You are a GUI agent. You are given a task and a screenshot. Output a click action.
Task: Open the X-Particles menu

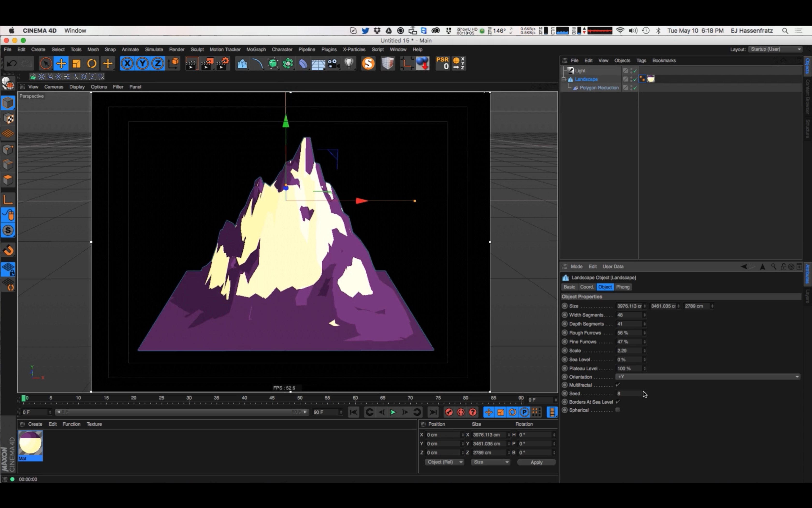[354, 49]
